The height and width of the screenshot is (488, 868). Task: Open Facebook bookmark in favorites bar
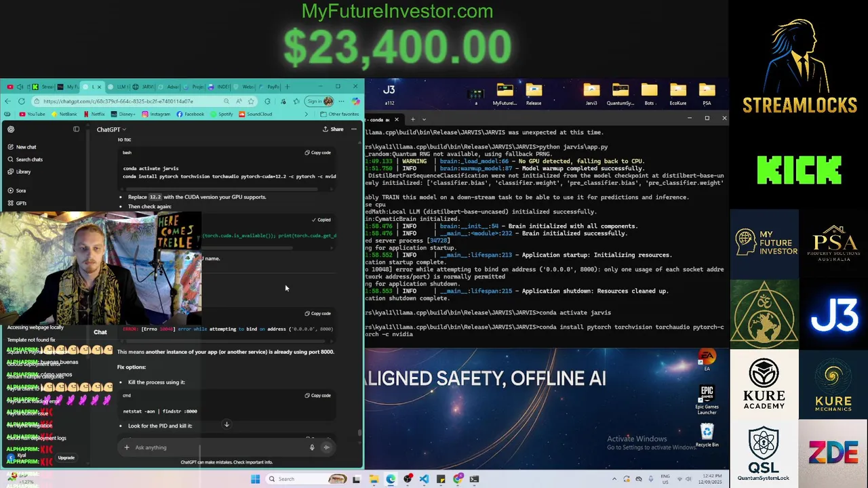[x=191, y=114]
